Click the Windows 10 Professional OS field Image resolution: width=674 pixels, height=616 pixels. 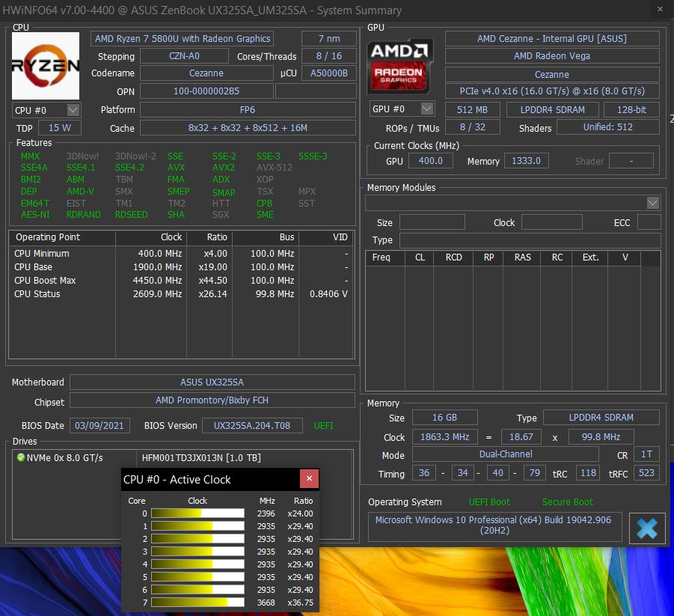pos(494,525)
